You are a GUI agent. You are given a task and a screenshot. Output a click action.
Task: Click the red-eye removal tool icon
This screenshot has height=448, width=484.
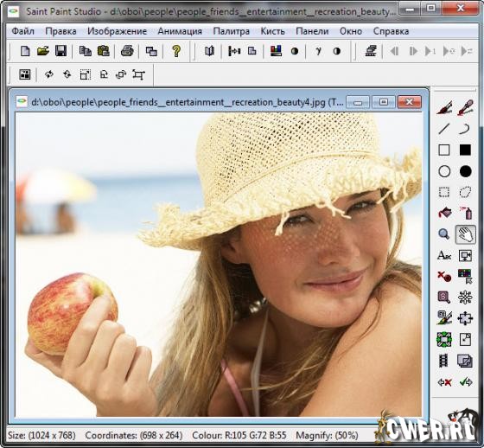pyautogui.click(x=444, y=276)
